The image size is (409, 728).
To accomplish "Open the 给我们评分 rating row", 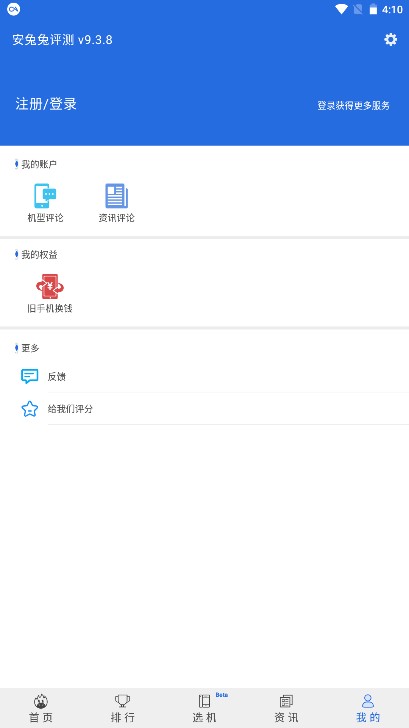I will (x=204, y=409).
